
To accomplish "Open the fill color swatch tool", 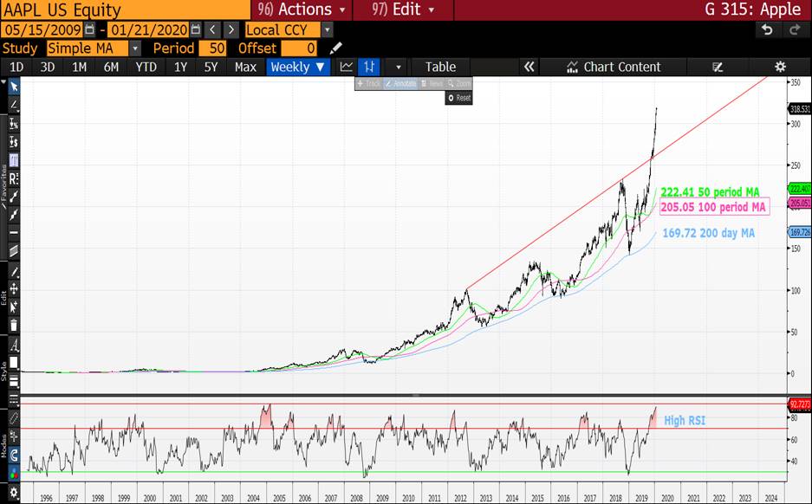I will pyautogui.click(x=14, y=362).
